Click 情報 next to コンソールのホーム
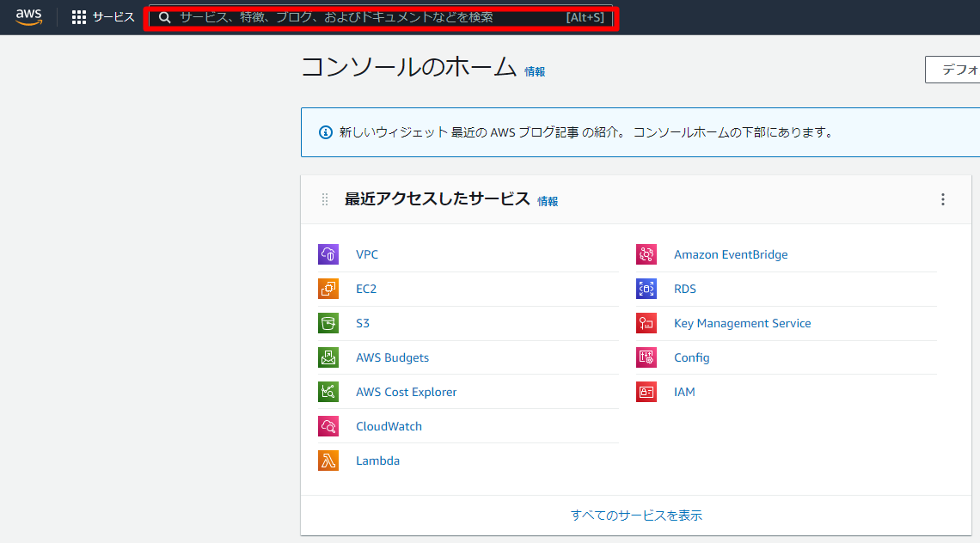 pos(536,72)
